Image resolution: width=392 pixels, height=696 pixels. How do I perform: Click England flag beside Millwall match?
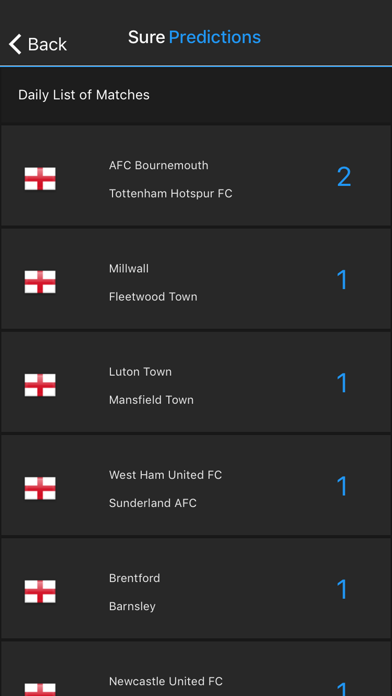[x=40, y=282]
